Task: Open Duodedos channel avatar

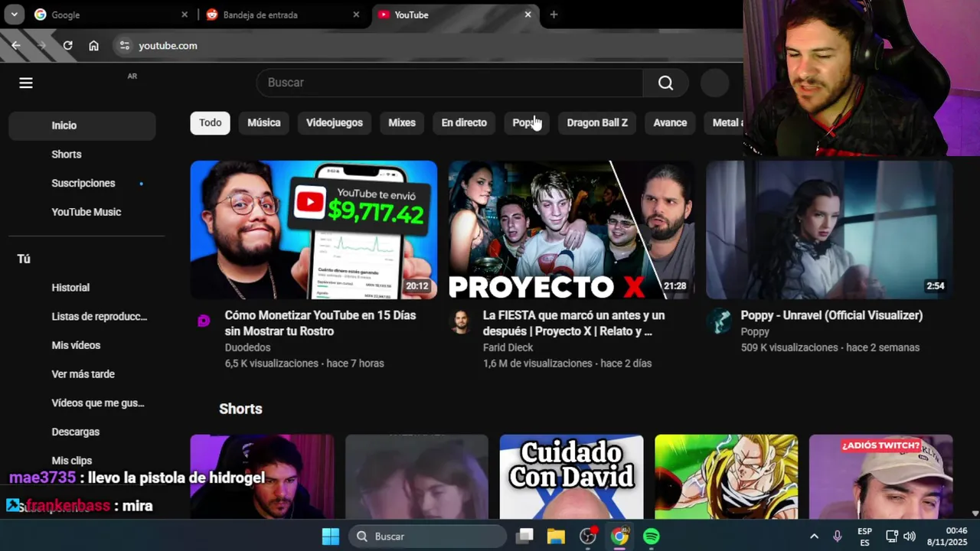Action: (204, 321)
